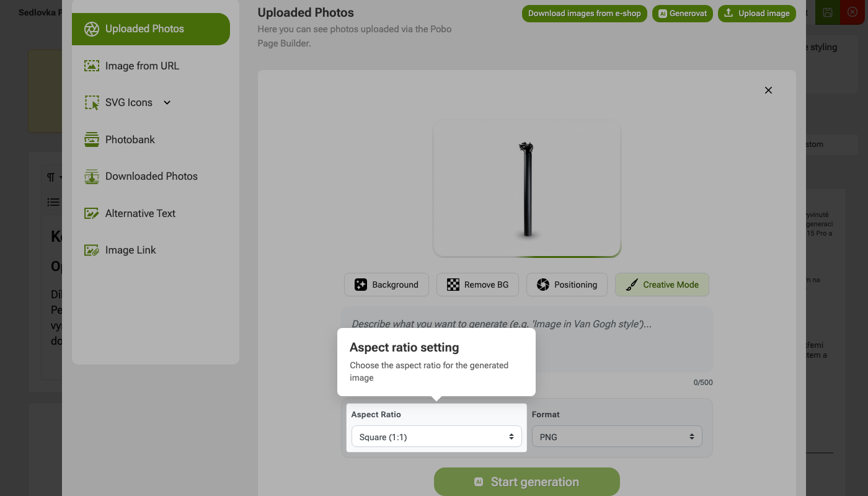Expand the SVG Icons submenu chevron
Viewport: 868px width, 496px height.
[167, 102]
